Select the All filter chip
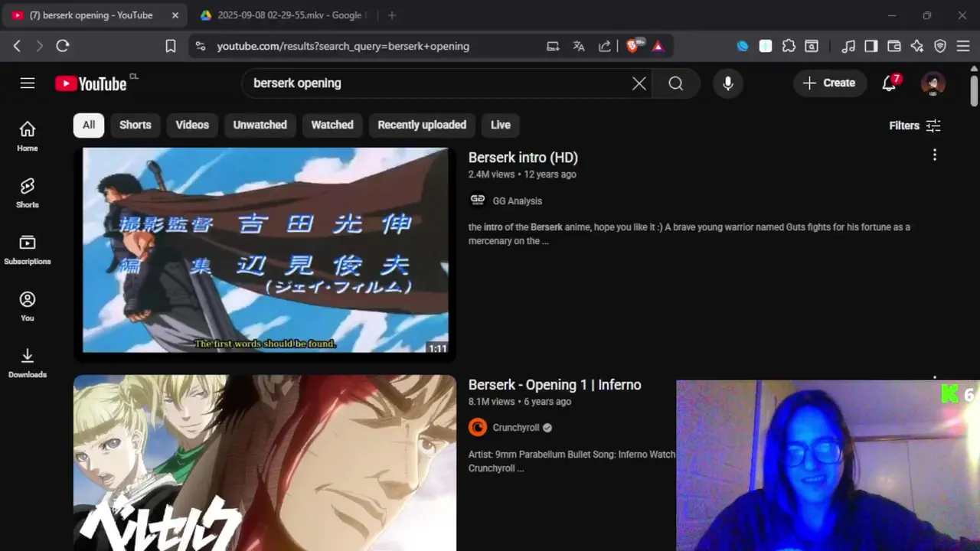 click(x=89, y=125)
